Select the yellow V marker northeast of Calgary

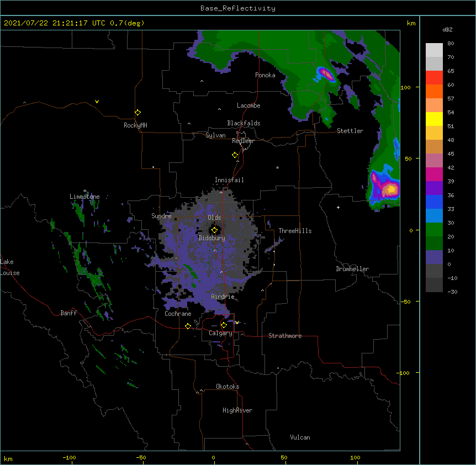[x=237, y=323]
